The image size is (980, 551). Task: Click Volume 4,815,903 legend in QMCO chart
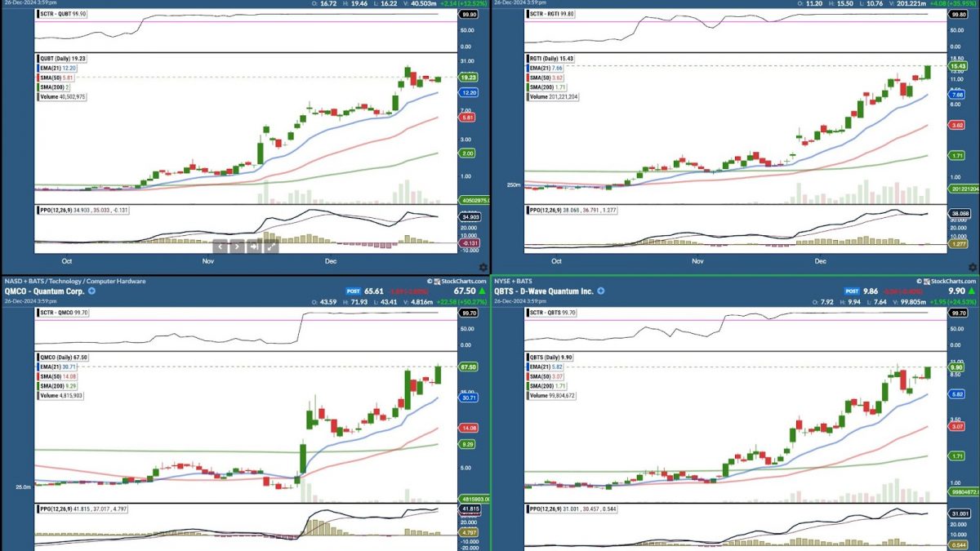pos(61,396)
